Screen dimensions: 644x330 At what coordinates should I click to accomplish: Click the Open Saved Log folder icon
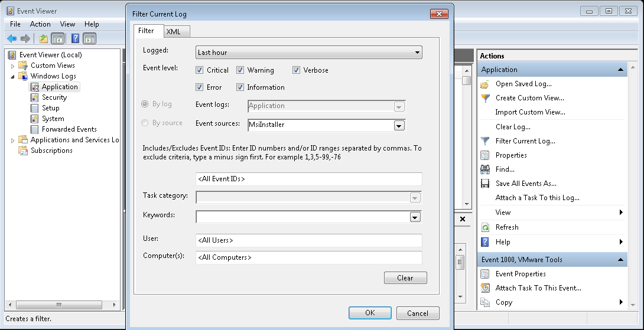(x=485, y=84)
